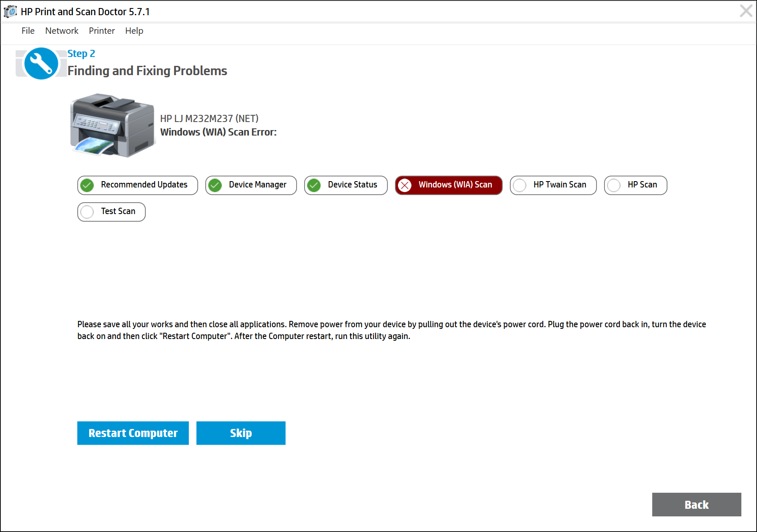Click the green checkmark on Device Status
Viewport: 757px width, 532px height.
click(314, 185)
